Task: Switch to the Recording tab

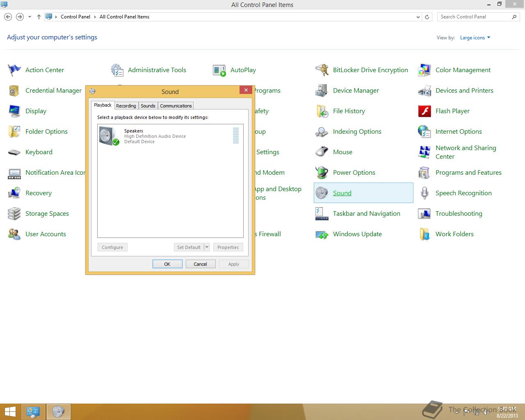Action: (x=126, y=106)
